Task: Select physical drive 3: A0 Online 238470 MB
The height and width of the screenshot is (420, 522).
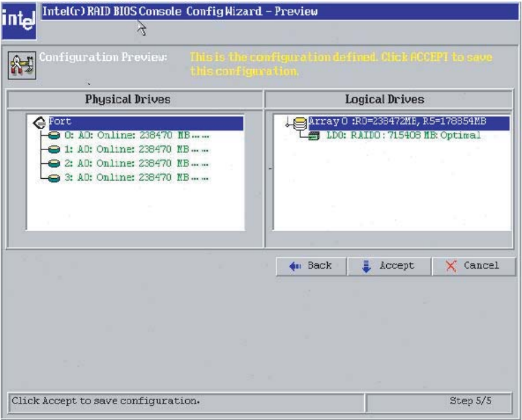Action: pyautogui.click(x=137, y=177)
